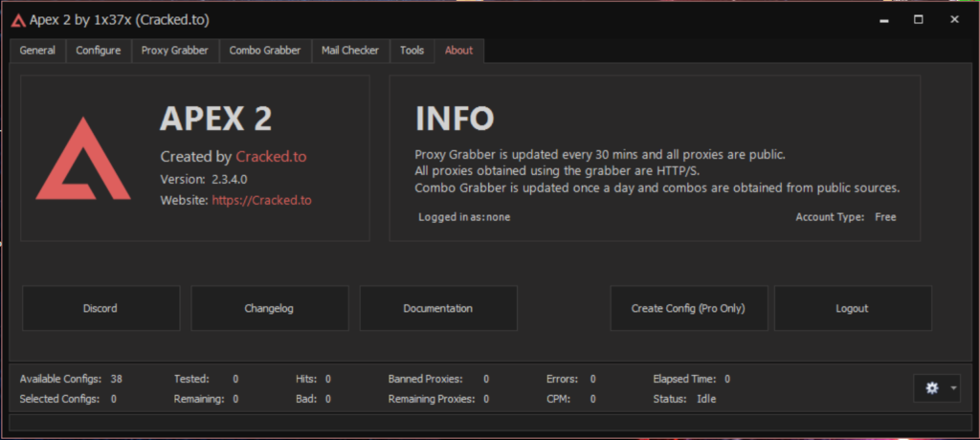Open the Changelog
This screenshot has height=440, width=980.
coord(269,308)
